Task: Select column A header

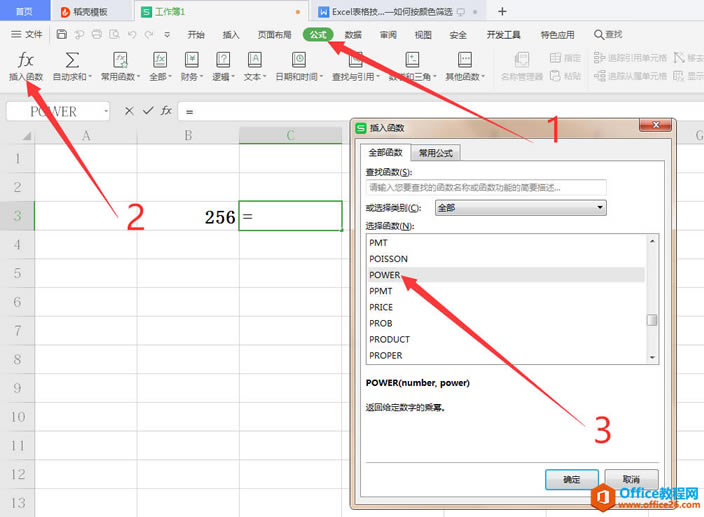Action: click(86, 135)
